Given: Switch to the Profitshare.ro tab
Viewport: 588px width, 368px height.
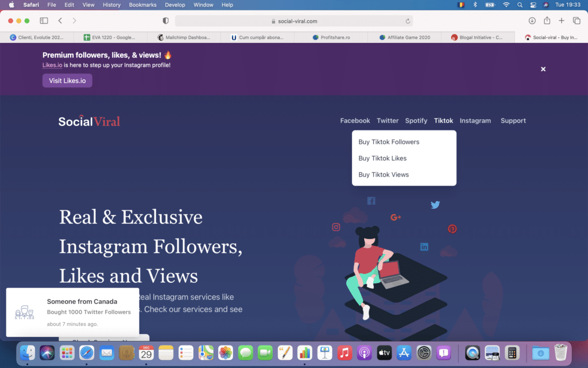Looking at the screenshot, I should click(331, 37).
